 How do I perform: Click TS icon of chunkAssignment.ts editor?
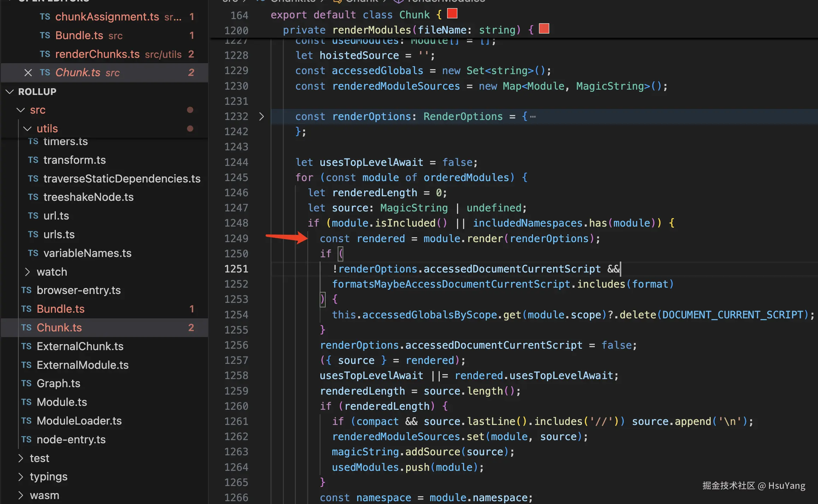point(45,17)
